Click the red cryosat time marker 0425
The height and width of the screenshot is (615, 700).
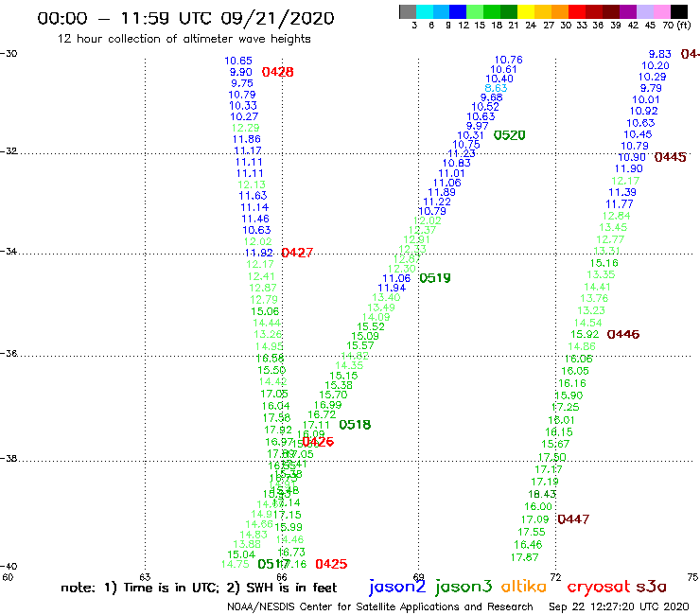click(331, 564)
